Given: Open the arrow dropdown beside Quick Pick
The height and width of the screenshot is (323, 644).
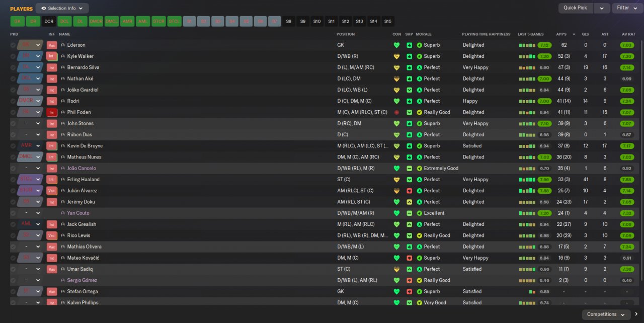Looking at the screenshot, I should pos(602,8).
